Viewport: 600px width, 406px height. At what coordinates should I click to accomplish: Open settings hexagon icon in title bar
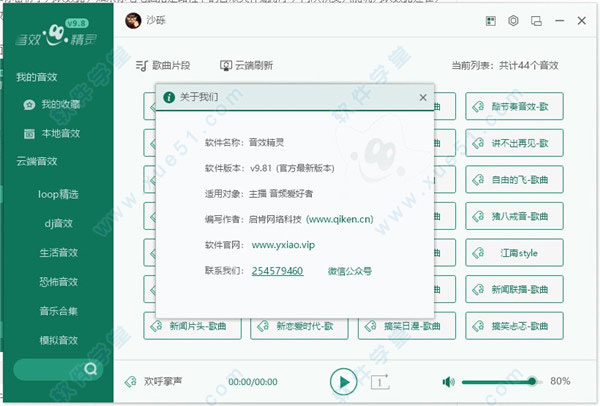point(513,21)
